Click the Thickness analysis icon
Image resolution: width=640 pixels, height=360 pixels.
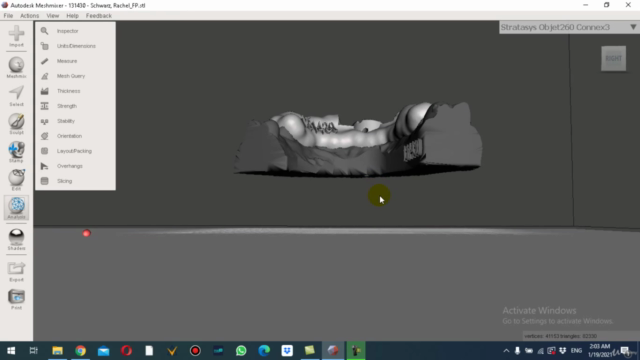click(44, 91)
